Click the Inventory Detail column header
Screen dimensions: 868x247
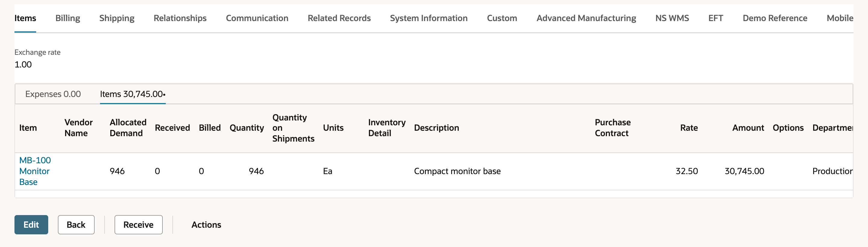(387, 128)
